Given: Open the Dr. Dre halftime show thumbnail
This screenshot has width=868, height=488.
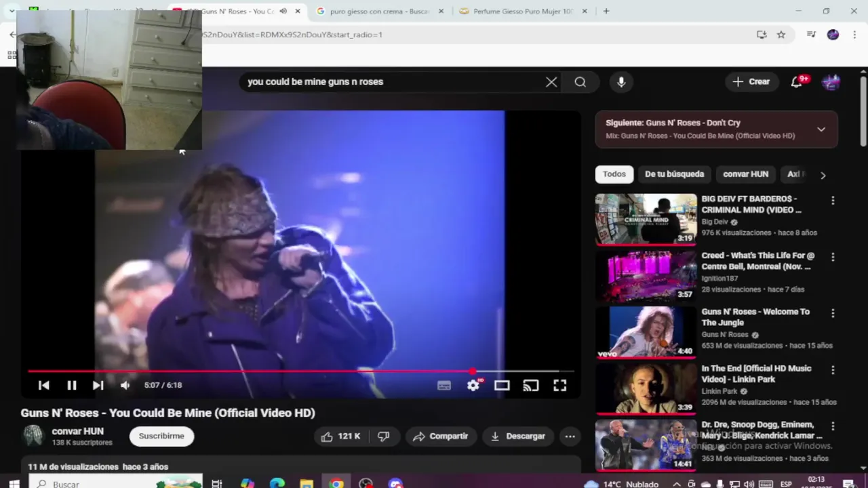Looking at the screenshot, I should point(646,445).
